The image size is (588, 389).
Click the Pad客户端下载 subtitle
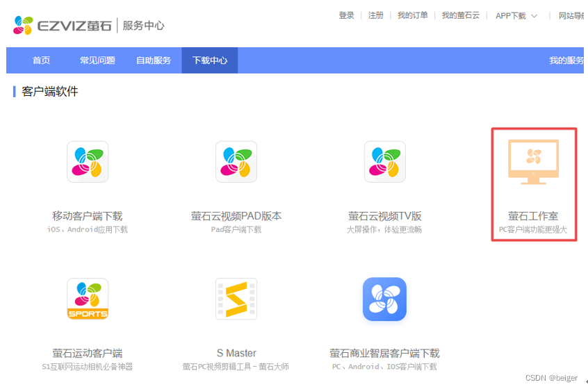236,229
